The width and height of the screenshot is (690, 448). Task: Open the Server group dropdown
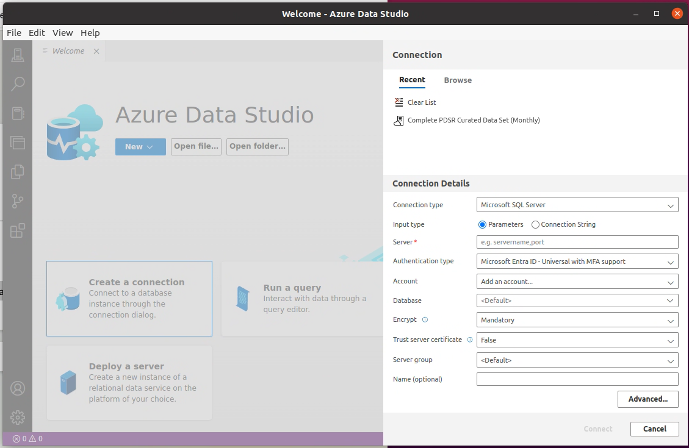(x=577, y=359)
